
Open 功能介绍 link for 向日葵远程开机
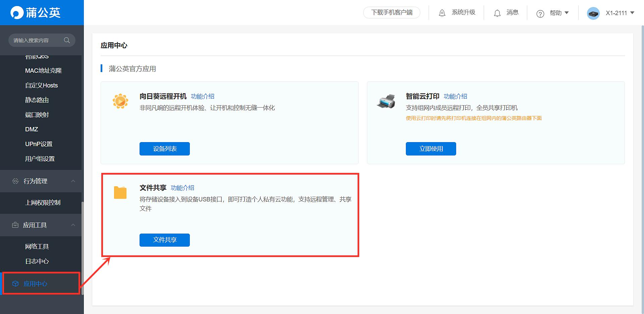point(203,97)
